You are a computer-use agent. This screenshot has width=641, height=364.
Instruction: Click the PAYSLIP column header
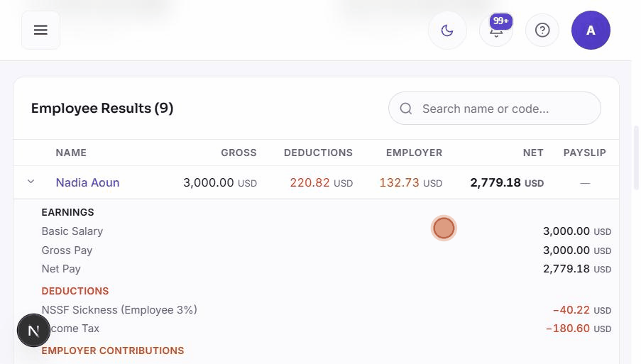585,153
